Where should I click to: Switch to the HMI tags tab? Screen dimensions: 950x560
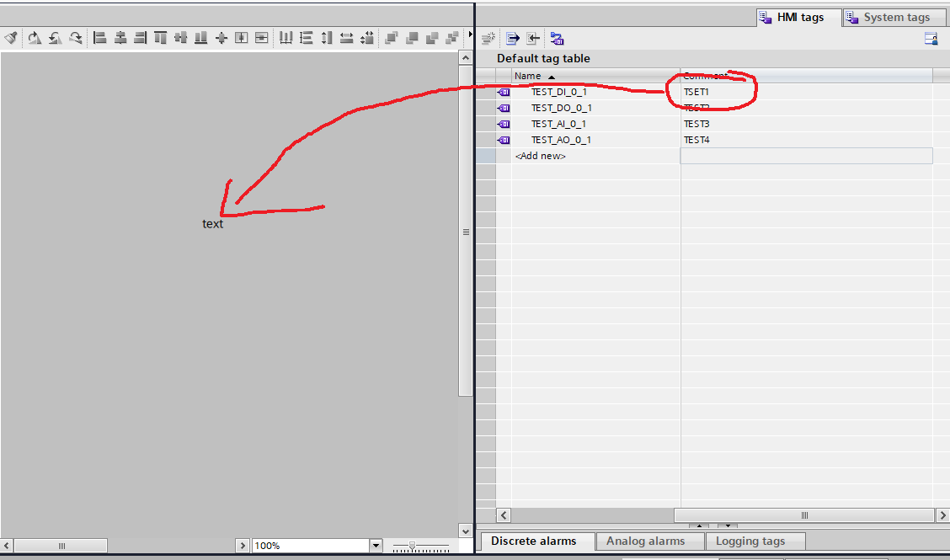799,18
